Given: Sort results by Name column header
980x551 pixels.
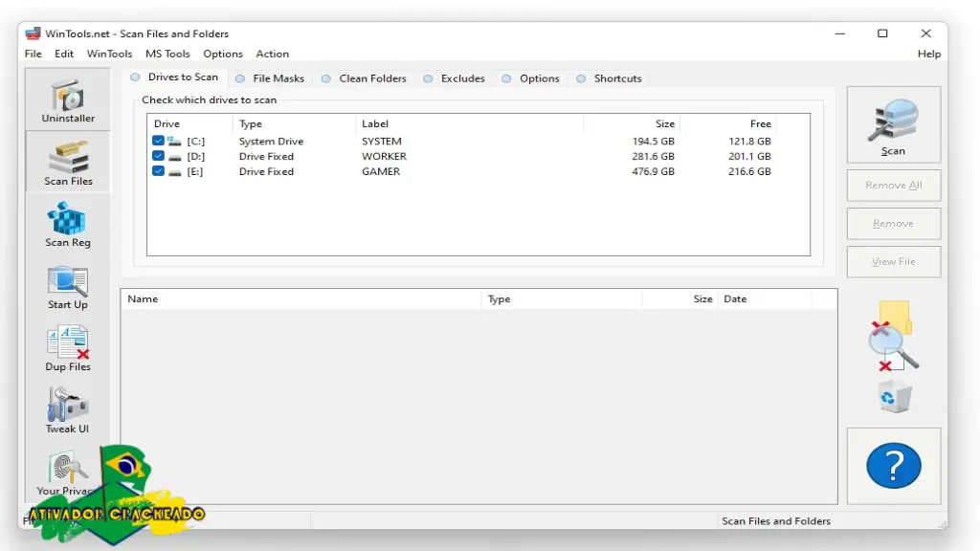Looking at the screenshot, I should [301, 299].
